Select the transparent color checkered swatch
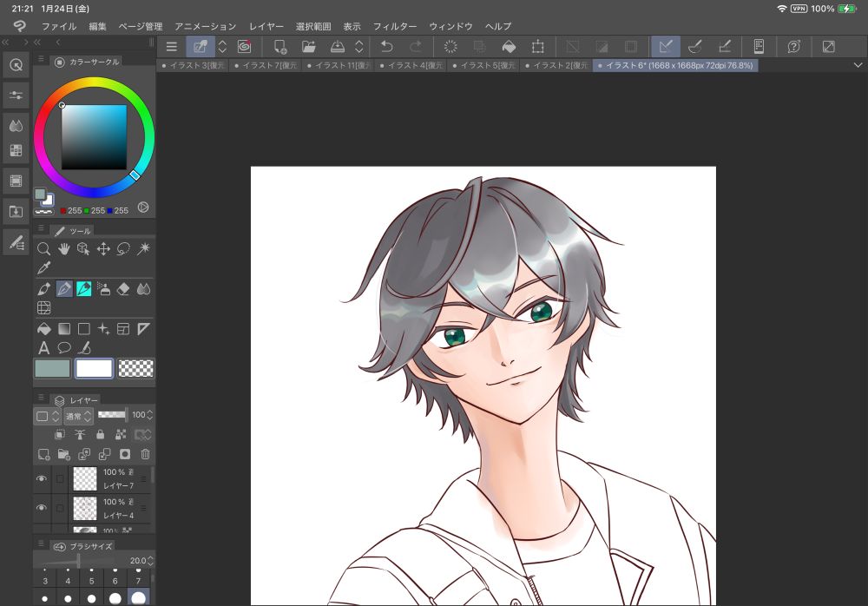The height and width of the screenshot is (606, 868). click(136, 368)
